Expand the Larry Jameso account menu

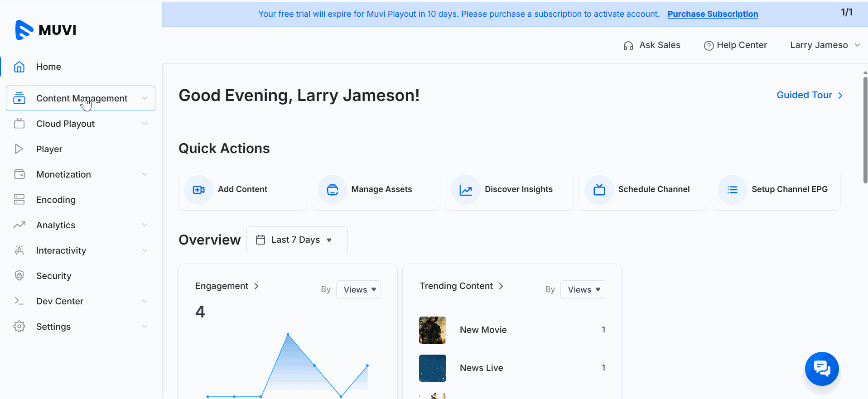[825, 45]
